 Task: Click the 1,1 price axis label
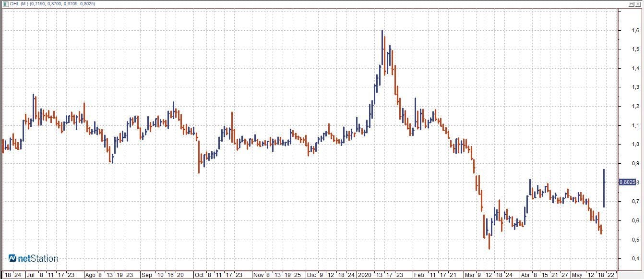tap(635, 125)
